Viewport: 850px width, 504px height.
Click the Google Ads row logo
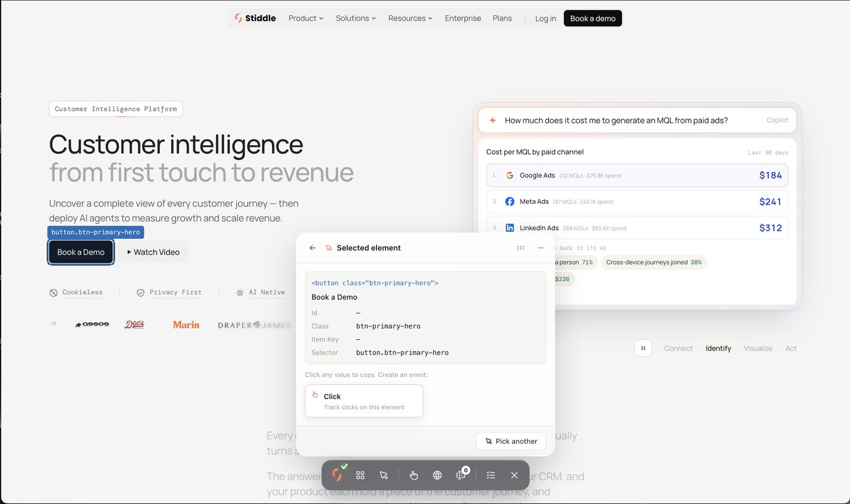click(x=510, y=175)
